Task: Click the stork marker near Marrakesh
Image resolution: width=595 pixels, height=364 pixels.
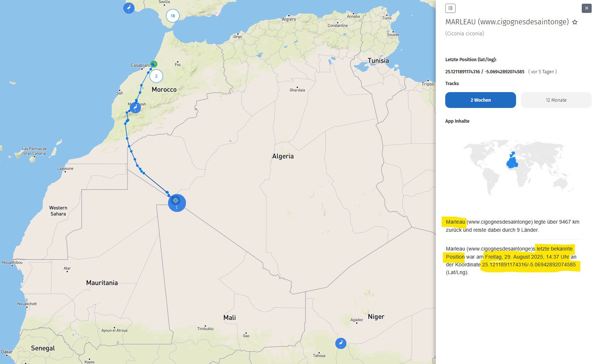Action: click(135, 108)
